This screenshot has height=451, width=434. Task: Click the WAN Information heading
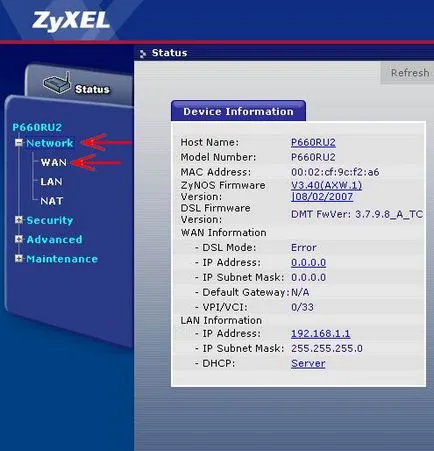223,233
